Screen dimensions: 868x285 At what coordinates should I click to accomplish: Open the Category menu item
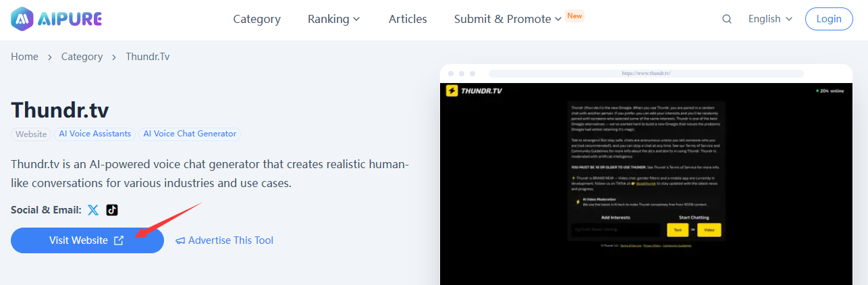point(256,19)
